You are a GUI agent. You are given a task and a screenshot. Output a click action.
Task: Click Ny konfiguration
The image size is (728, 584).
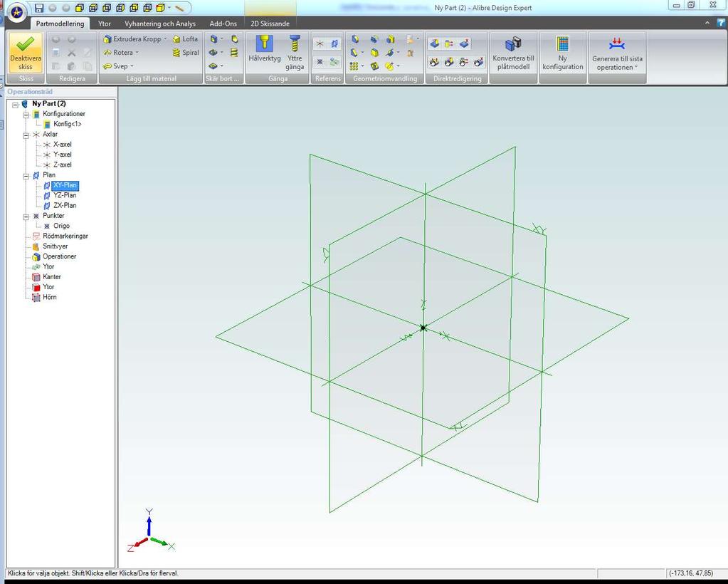(x=563, y=53)
